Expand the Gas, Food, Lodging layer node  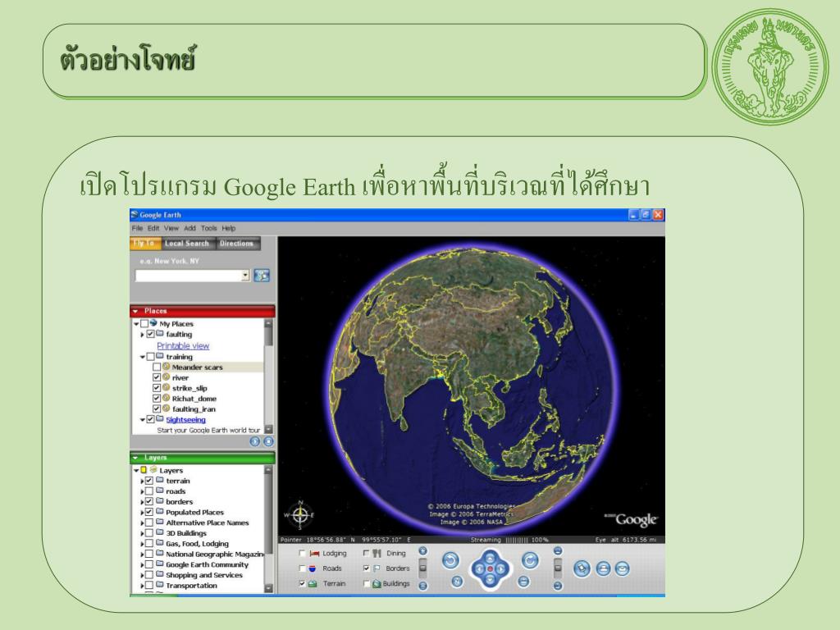142,544
